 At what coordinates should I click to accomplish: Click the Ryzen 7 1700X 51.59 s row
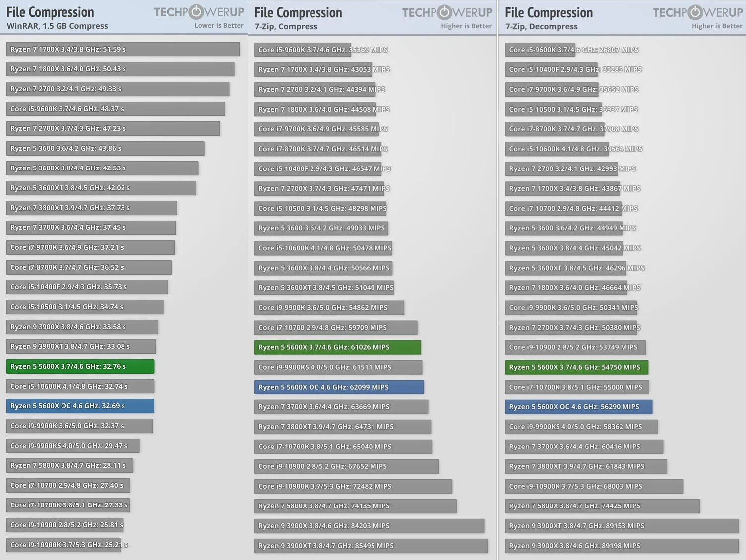click(x=123, y=49)
